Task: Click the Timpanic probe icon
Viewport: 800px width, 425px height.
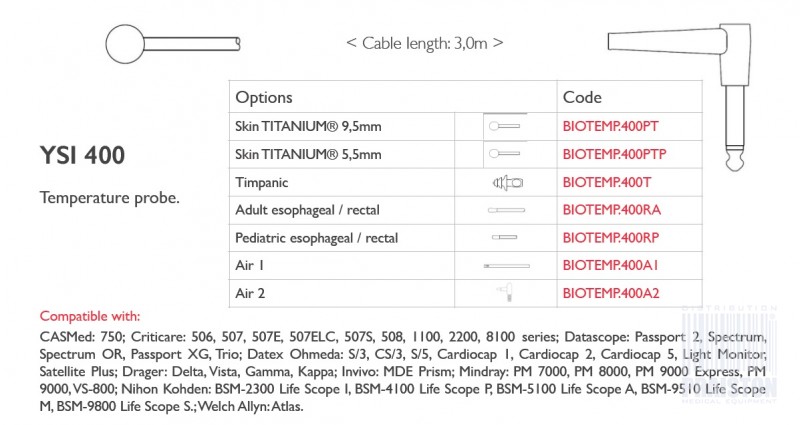Action: pyautogui.click(x=506, y=183)
